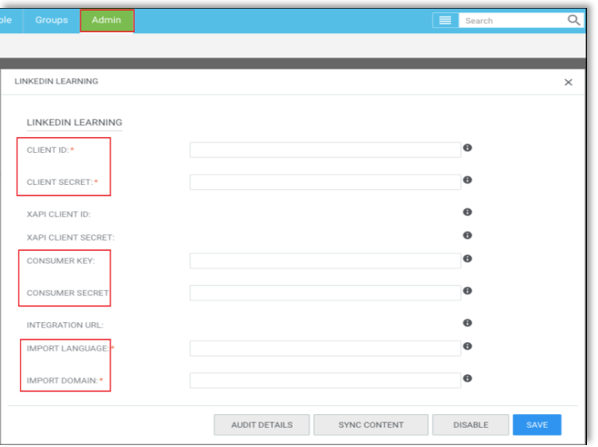Close the LinkedIn Learning dialog

[x=568, y=82]
